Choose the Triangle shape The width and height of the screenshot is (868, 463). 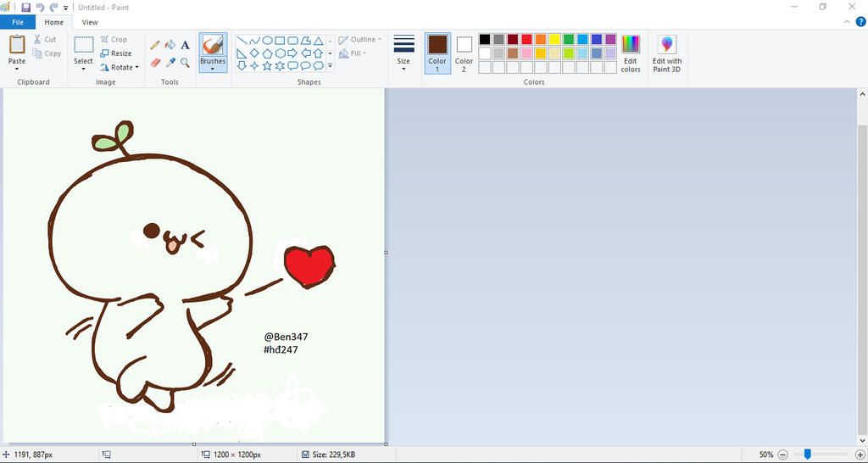pyautogui.click(x=319, y=41)
